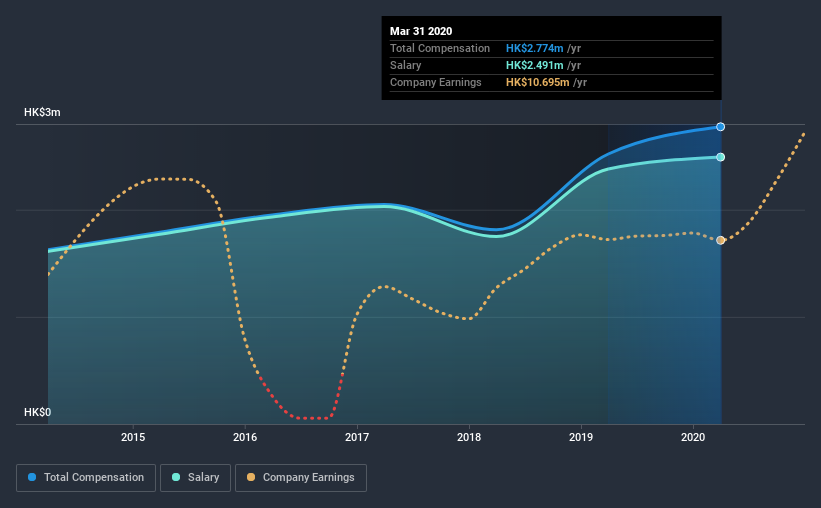Click the HK$0 y-axis label
Image resolution: width=821 pixels, height=508 pixels.
38,413
